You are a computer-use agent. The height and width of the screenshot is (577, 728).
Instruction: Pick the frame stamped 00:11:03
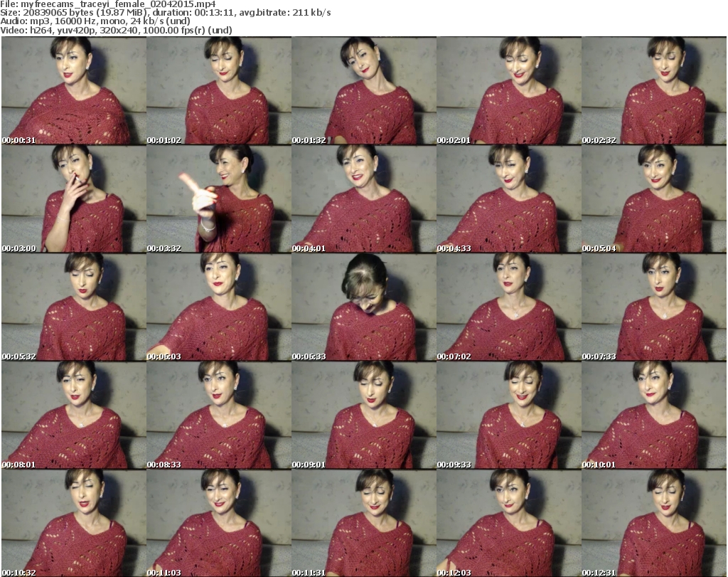coord(219,524)
